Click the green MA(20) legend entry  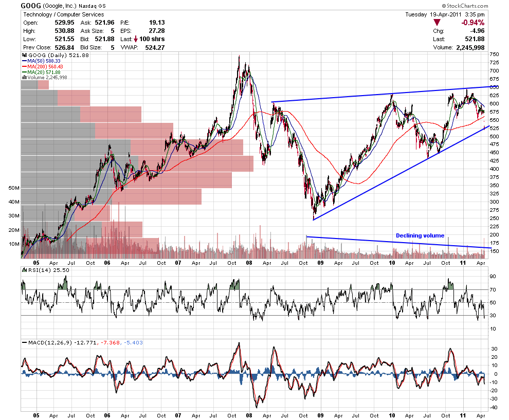pyautogui.click(x=41, y=72)
